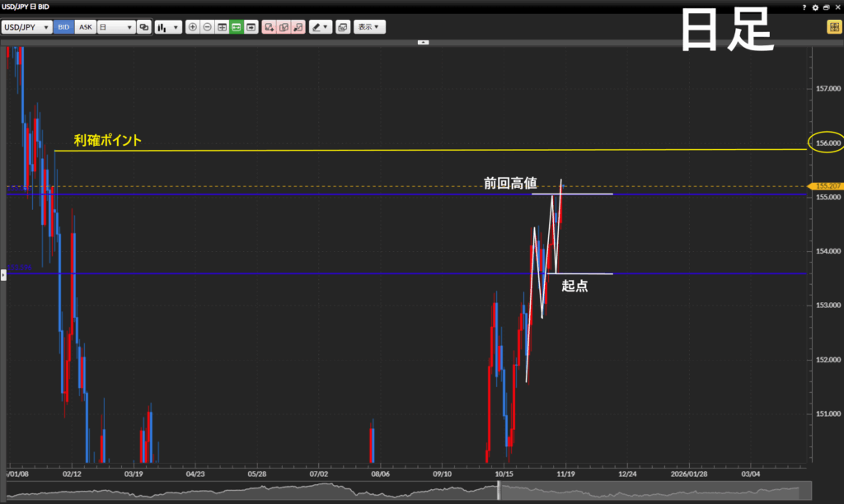The image size is (844, 504).
Task: Click the scroll-to-latest arrow icon
Action: 251,27
